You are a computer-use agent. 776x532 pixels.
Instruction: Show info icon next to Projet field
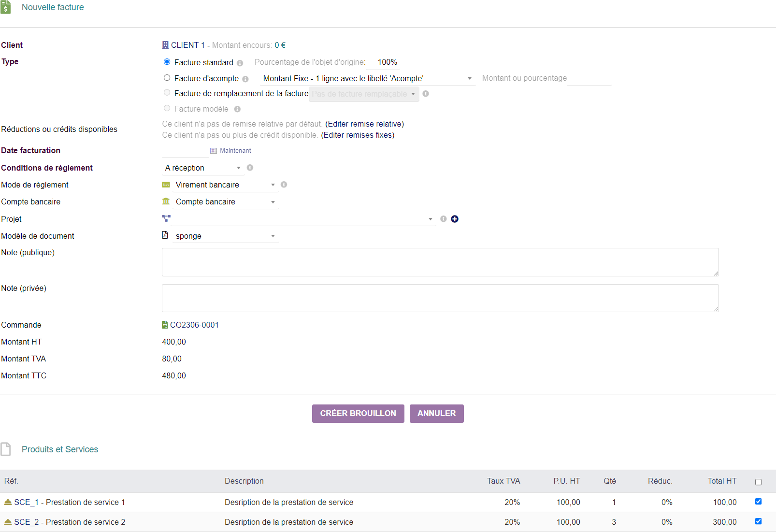click(x=444, y=219)
